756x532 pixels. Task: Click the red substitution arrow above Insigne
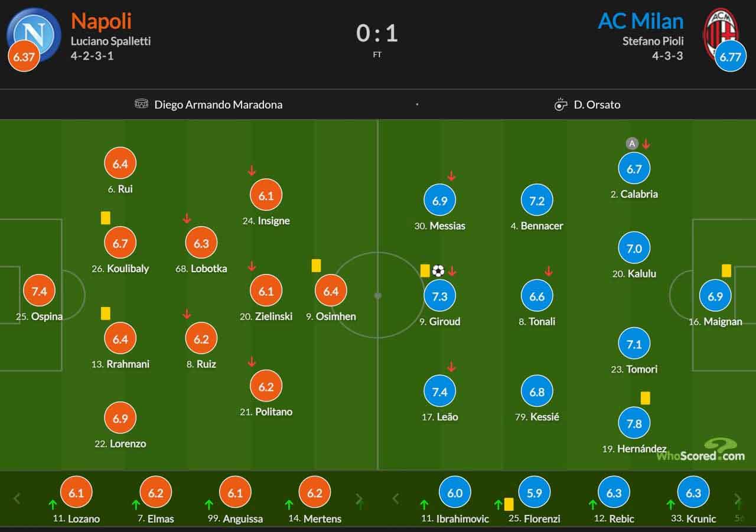[252, 171]
